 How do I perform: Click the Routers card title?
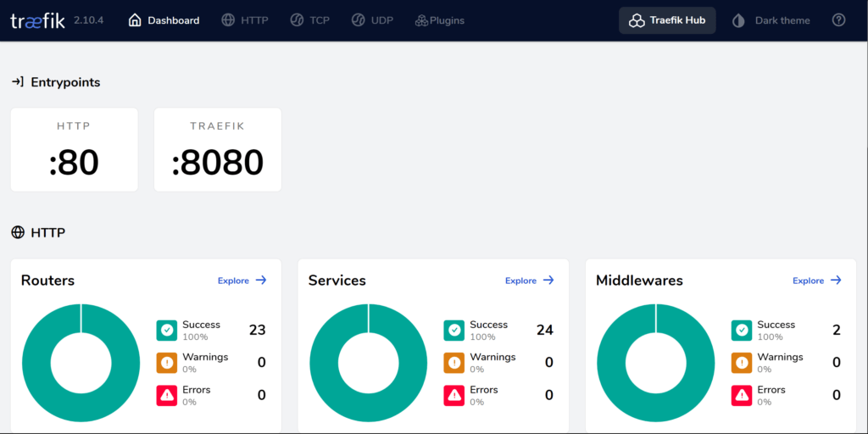[x=47, y=281]
